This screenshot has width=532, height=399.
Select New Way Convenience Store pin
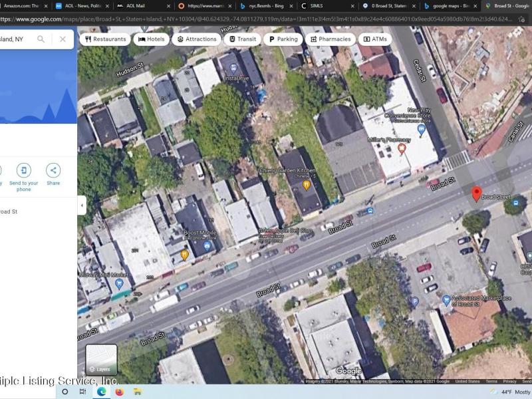point(422,129)
